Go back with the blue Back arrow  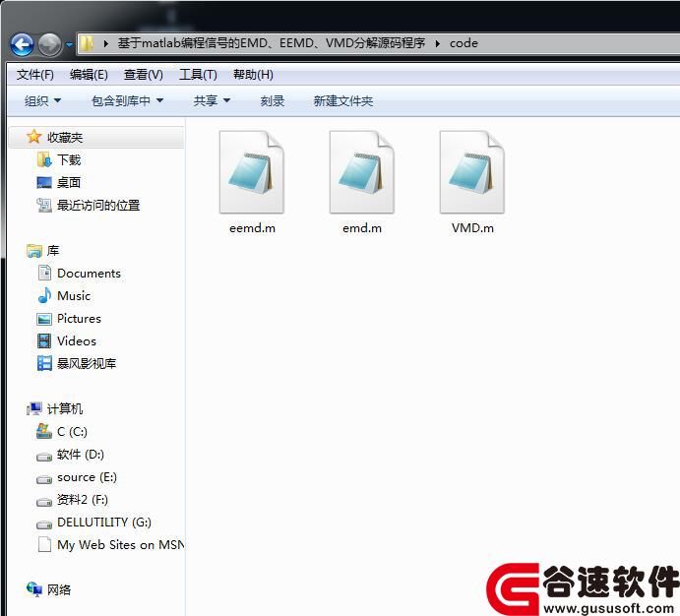(22, 44)
